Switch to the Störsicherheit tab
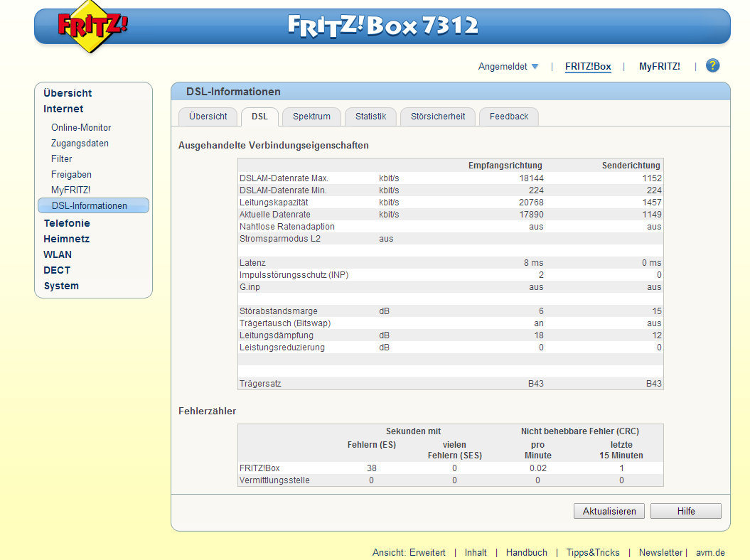The width and height of the screenshot is (750, 560). pyautogui.click(x=438, y=117)
